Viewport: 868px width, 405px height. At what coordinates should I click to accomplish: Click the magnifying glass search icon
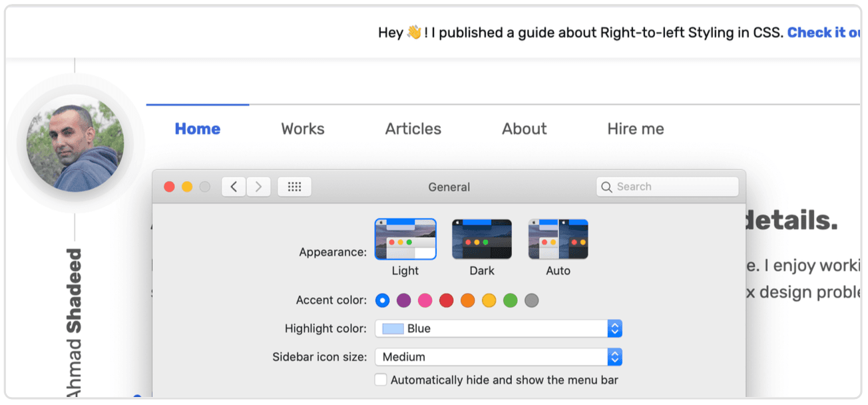pyautogui.click(x=606, y=187)
